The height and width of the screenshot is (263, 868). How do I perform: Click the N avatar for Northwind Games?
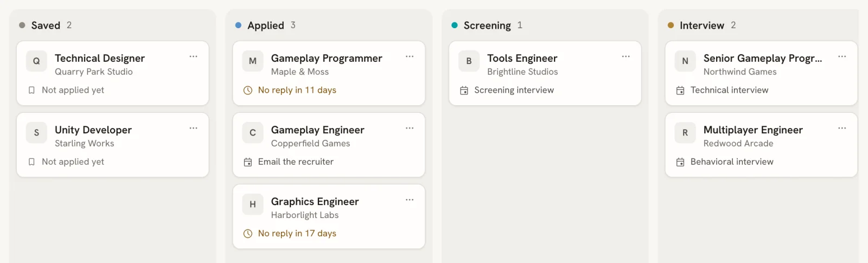685,61
